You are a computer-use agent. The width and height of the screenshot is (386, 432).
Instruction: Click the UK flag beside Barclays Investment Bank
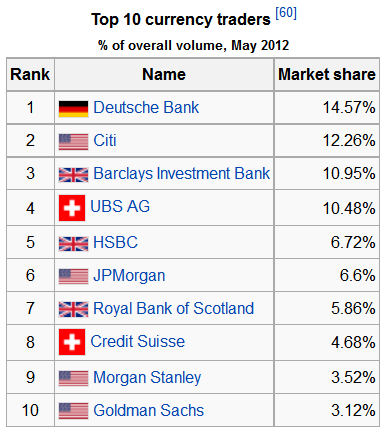tap(73, 175)
